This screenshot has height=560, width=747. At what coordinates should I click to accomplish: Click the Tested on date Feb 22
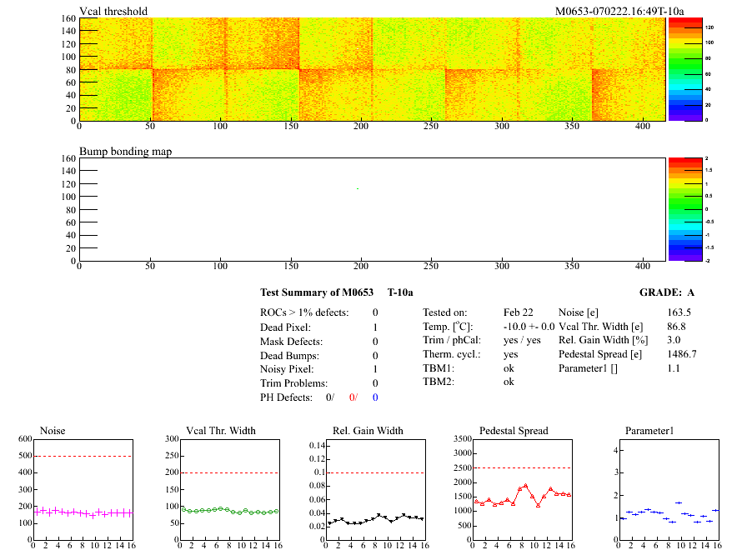pyautogui.click(x=518, y=312)
